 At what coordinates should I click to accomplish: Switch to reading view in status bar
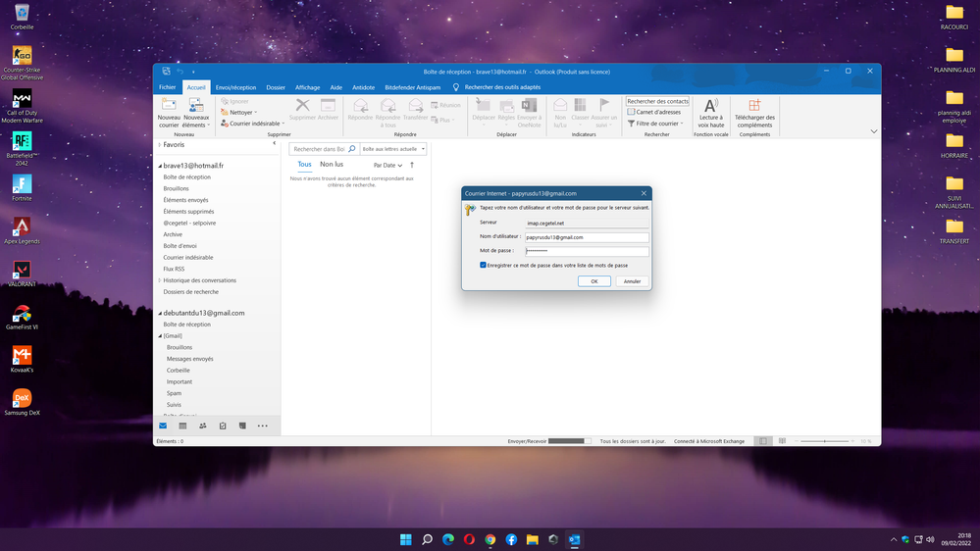pos(782,441)
